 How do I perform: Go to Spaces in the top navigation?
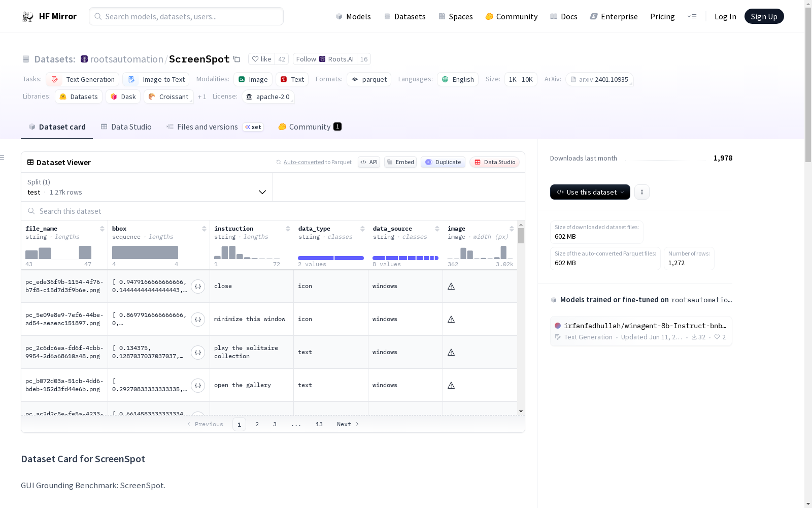point(456,16)
